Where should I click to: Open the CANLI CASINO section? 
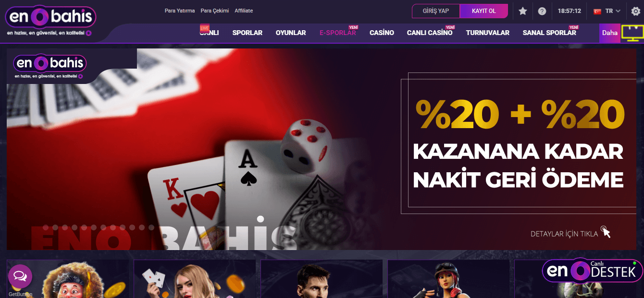[430, 33]
